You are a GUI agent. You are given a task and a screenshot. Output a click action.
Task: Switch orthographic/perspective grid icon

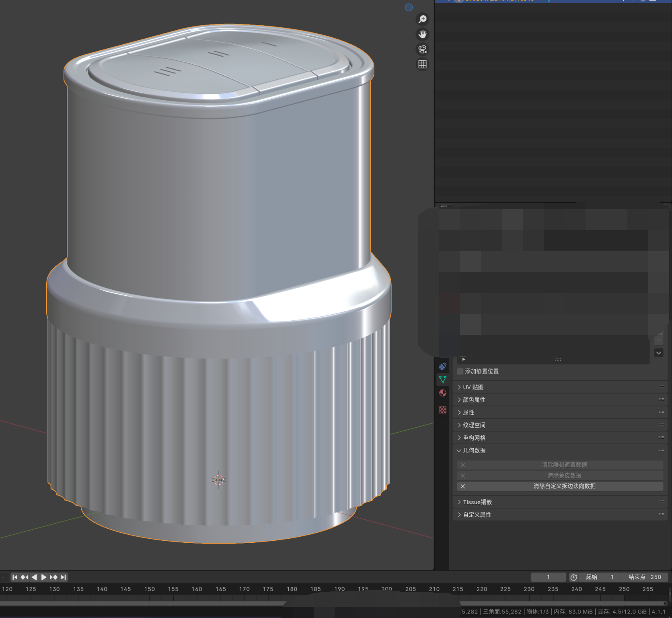422,64
